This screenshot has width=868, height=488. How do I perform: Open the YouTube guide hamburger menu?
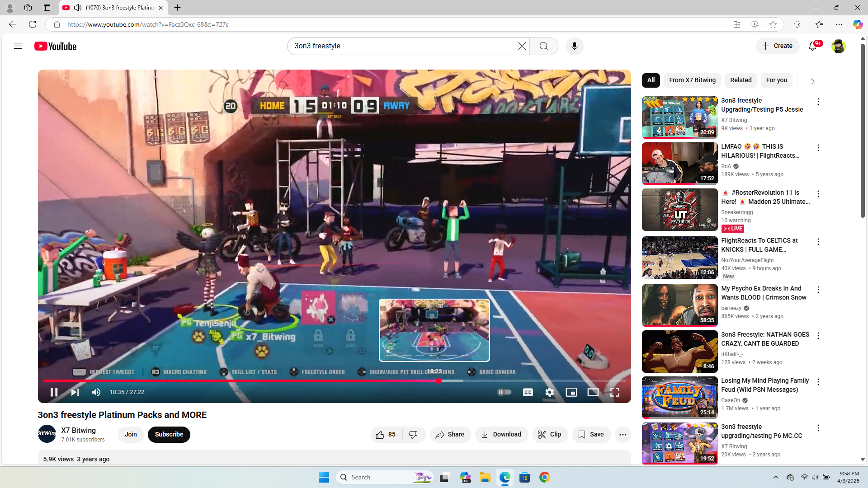click(x=18, y=46)
